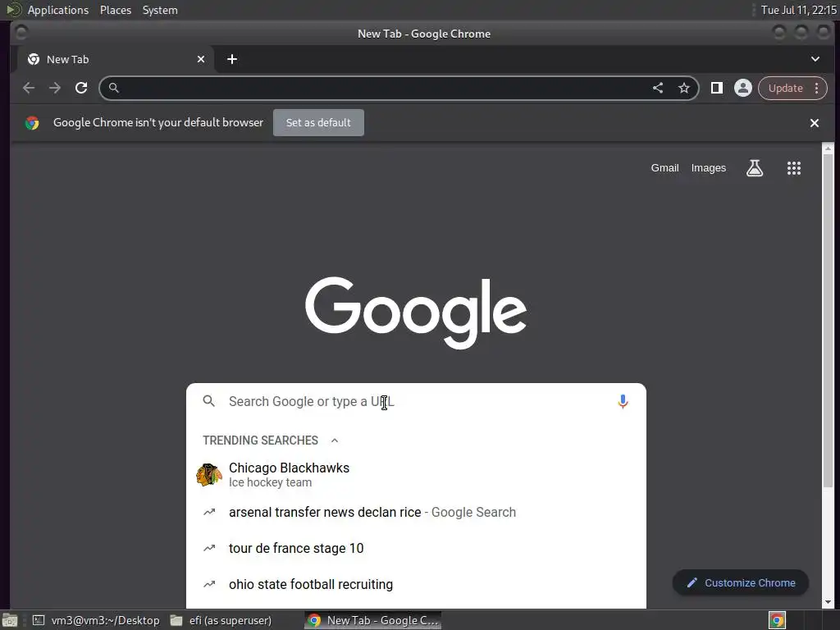This screenshot has width=840, height=630.
Task: Open Search Labs flask icon
Action: tap(755, 168)
